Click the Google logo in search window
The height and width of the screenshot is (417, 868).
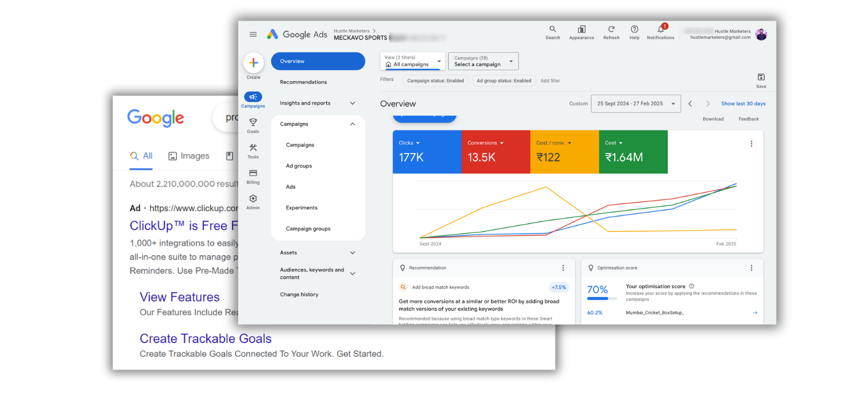click(x=156, y=117)
